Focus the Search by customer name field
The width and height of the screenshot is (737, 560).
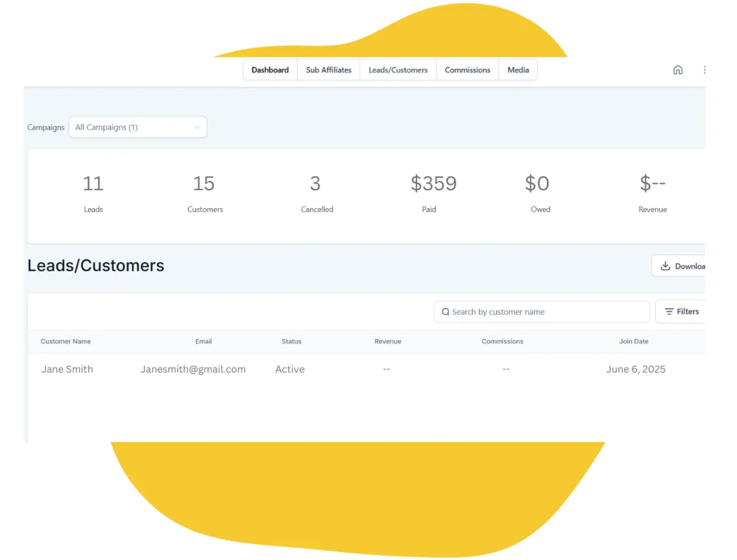point(547,312)
